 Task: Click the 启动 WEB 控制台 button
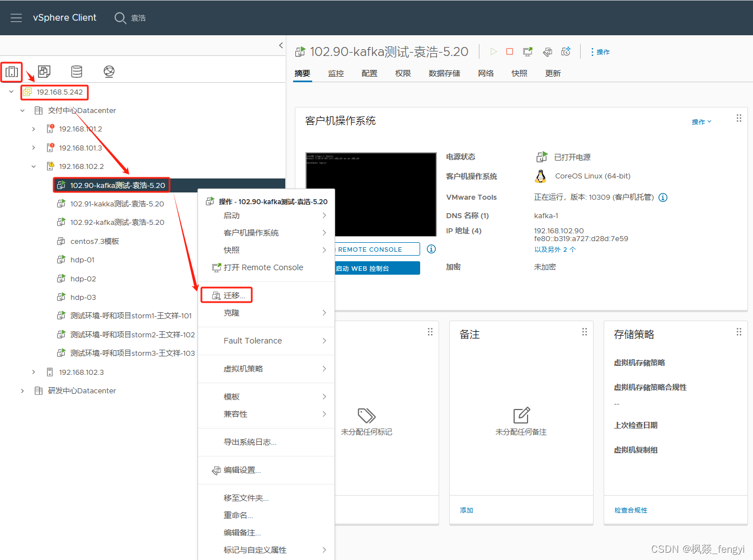(x=377, y=268)
